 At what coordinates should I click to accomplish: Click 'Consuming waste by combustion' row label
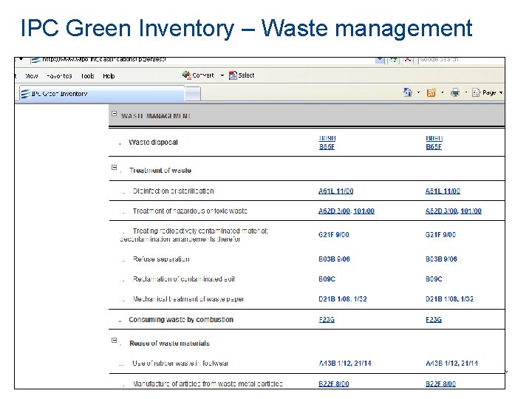(x=181, y=320)
